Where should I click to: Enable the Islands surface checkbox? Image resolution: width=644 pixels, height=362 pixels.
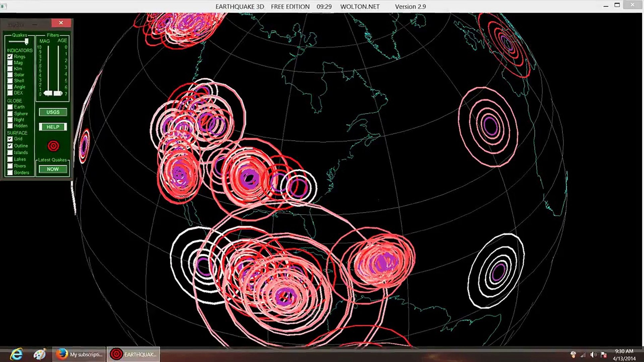tap(10, 153)
